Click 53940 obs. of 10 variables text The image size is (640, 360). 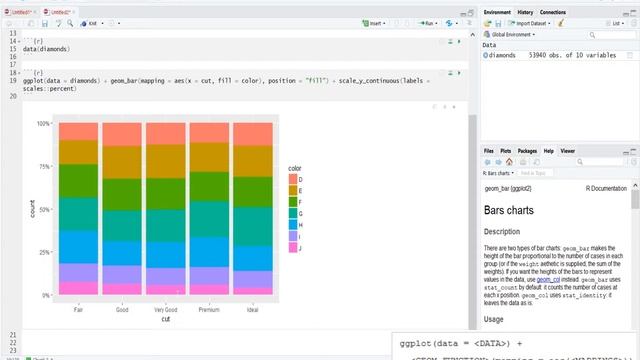[x=572, y=55]
